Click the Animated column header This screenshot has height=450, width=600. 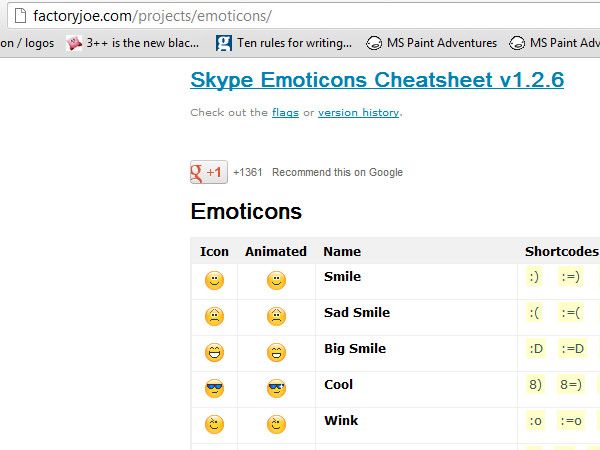[x=276, y=251]
